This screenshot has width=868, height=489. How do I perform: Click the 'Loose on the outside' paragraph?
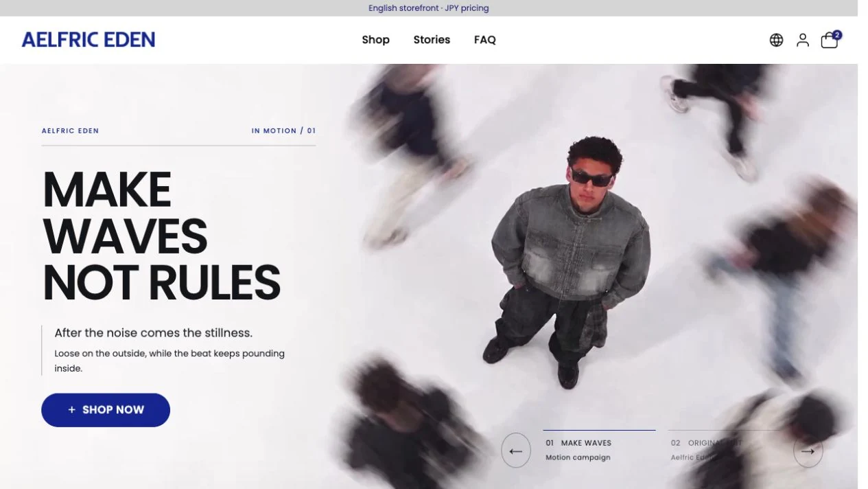169,361
